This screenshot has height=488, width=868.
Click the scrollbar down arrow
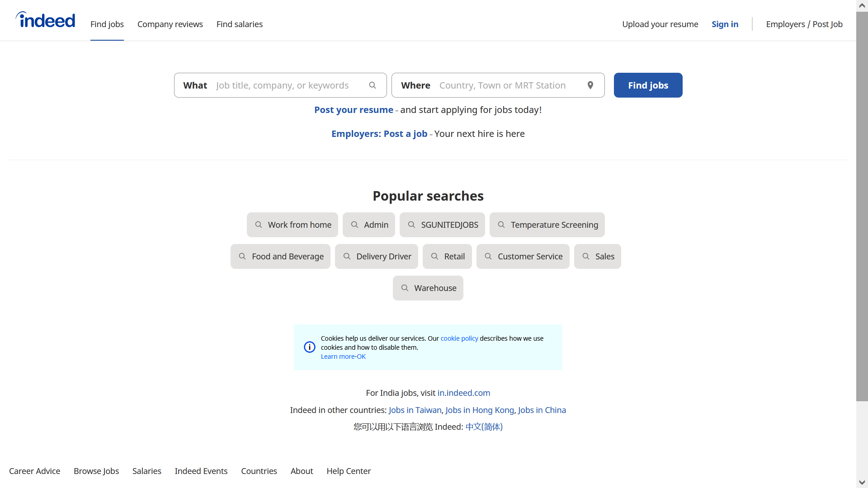click(x=862, y=482)
